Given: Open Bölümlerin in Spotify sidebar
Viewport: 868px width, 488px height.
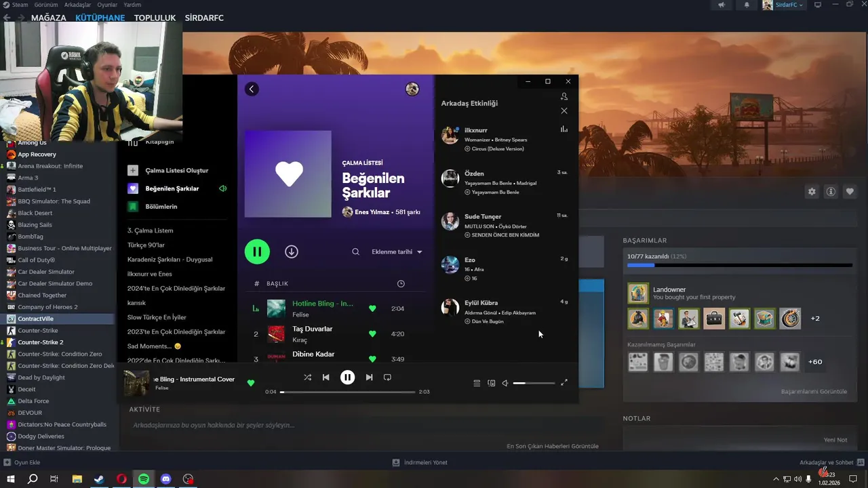Looking at the screenshot, I should tap(161, 207).
